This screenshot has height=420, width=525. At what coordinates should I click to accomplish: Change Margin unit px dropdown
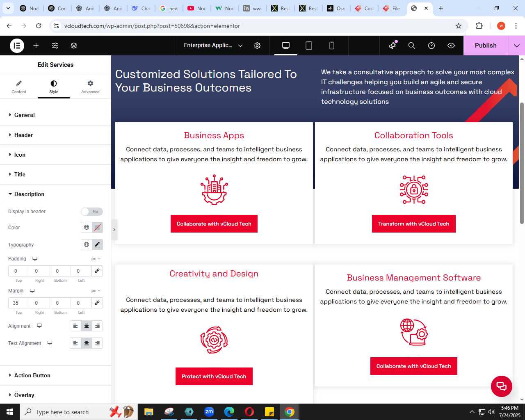pos(96,291)
